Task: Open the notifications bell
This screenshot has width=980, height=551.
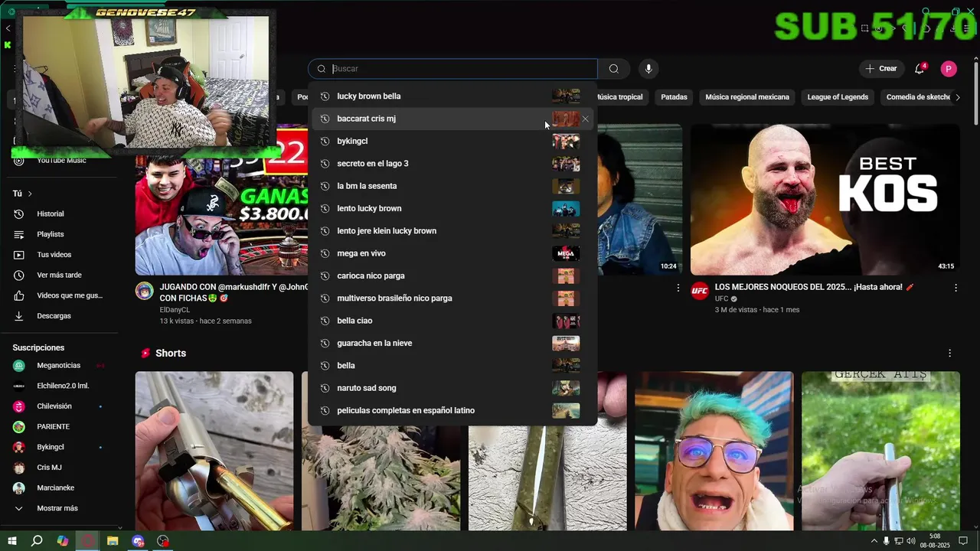Action: pos(920,69)
